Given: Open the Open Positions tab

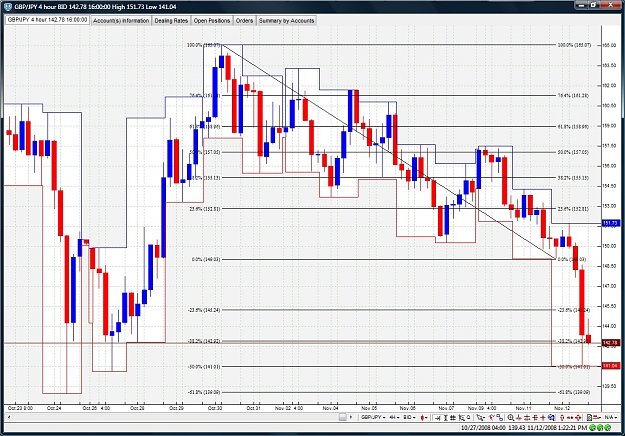Looking at the screenshot, I should (x=212, y=20).
